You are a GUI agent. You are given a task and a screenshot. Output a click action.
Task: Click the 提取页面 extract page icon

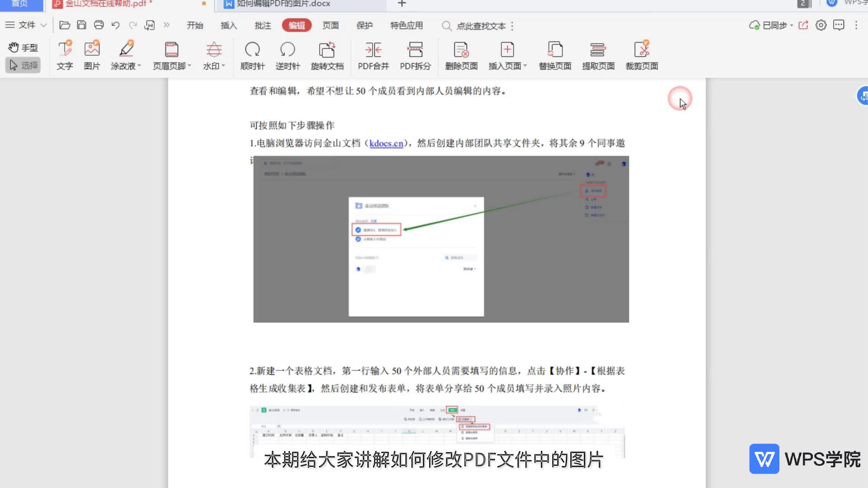598,55
